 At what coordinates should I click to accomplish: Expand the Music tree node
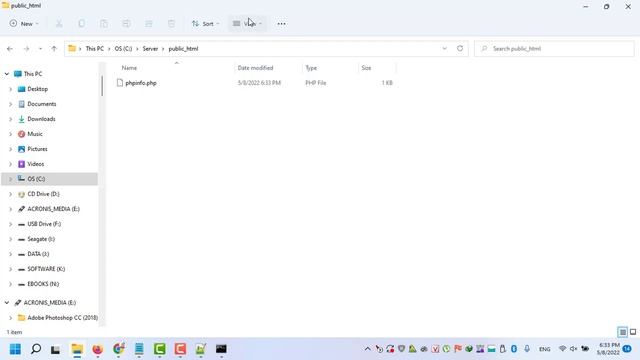coord(11,134)
